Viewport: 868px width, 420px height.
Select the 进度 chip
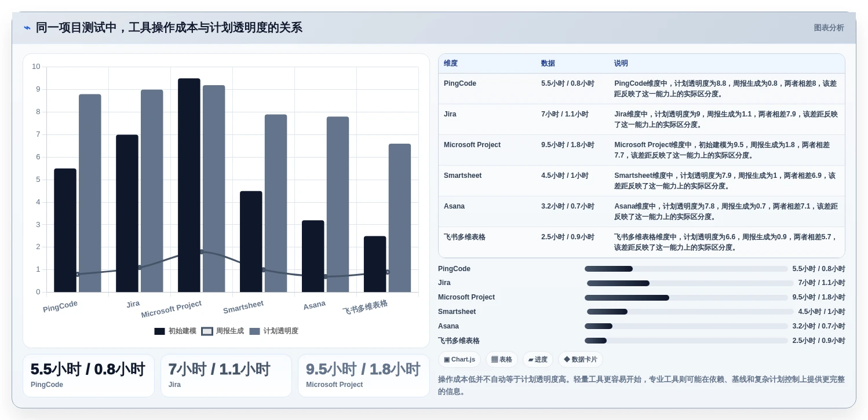[538, 360]
